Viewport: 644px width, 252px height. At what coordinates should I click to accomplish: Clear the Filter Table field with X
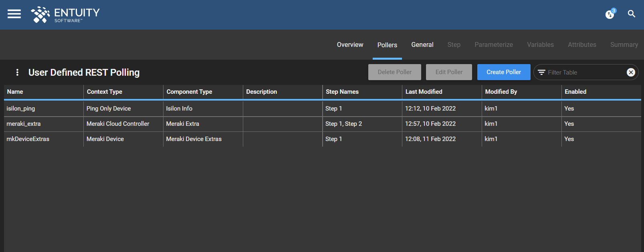pos(631,73)
